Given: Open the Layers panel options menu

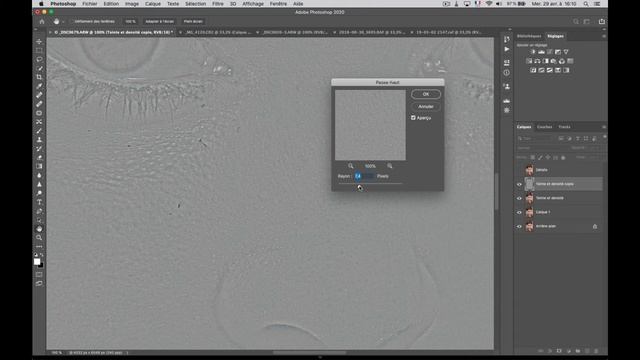Looking at the screenshot, I should pos(604,127).
